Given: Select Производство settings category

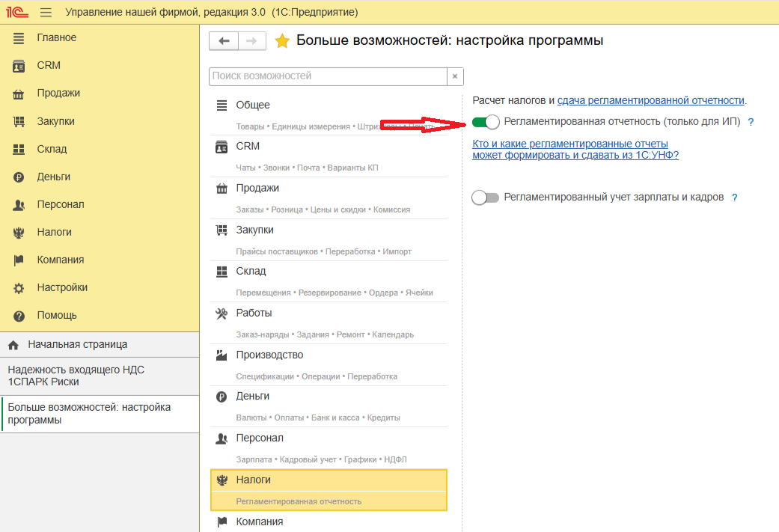Looking at the screenshot, I should (269, 355).
